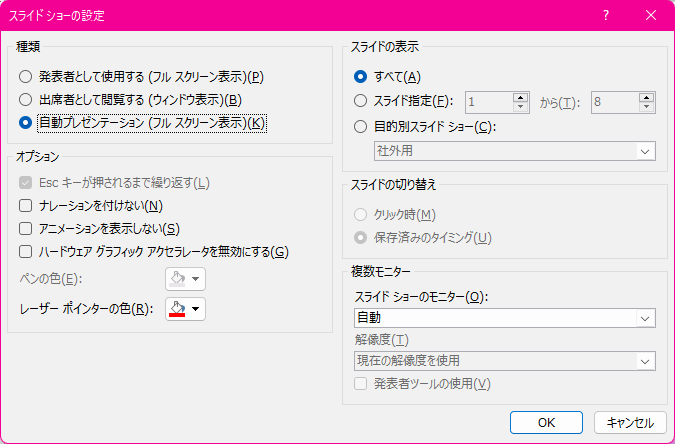Click the slide range start number field
The width and height of the screenshot is (675, 444).
click(x=488, y=101)
